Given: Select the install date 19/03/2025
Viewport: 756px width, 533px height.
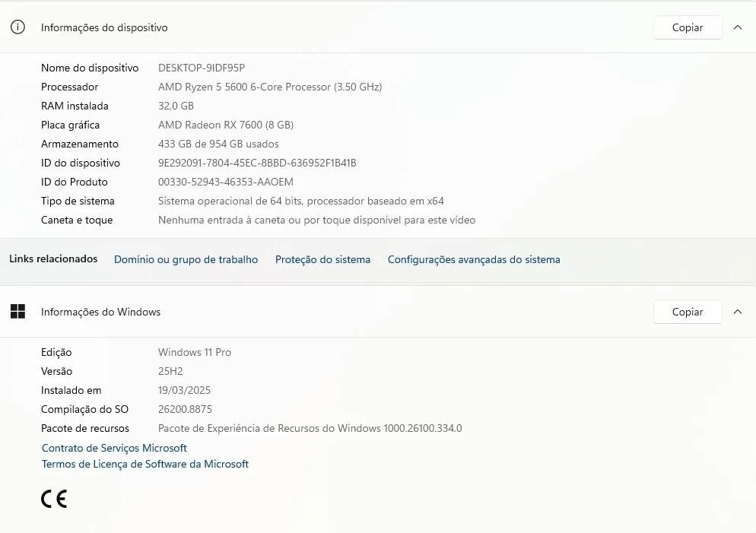Looking at the screenshot, I should [x=184, y=390].
